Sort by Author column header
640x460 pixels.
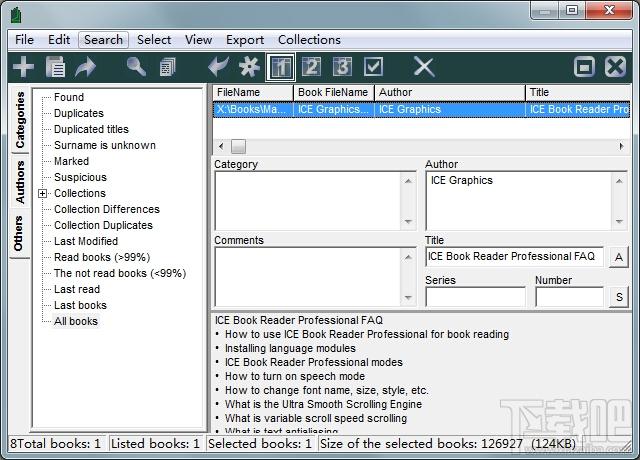click(450, 92)
